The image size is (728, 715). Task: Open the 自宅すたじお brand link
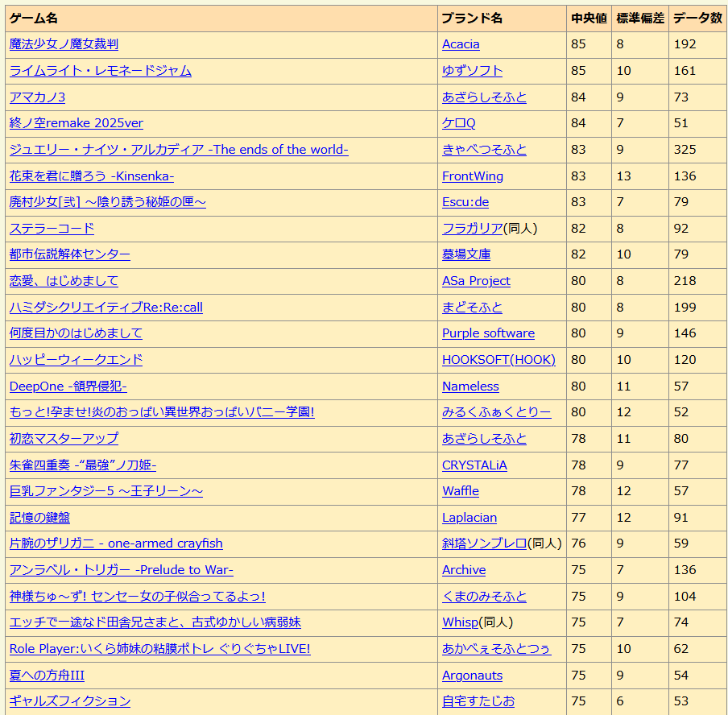tap(478, 701)
